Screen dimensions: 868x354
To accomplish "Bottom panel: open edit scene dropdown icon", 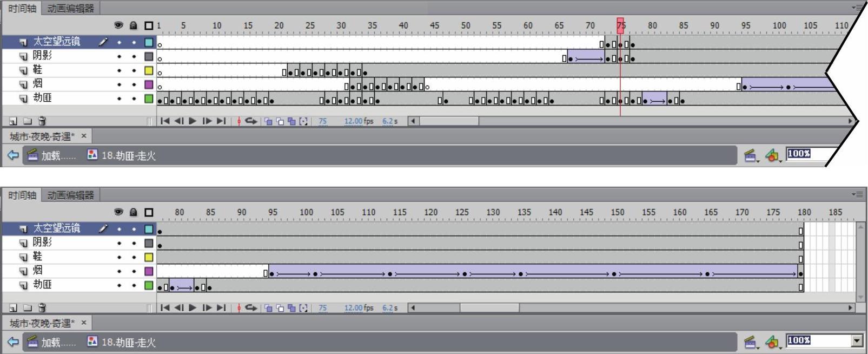I will (x=751, y=342).
